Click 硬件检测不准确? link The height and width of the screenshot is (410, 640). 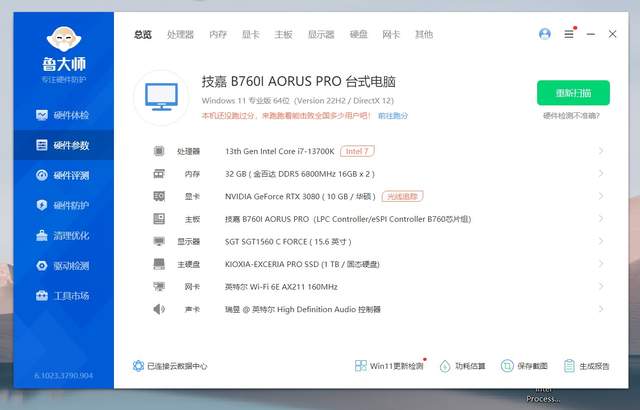(571, 116)
